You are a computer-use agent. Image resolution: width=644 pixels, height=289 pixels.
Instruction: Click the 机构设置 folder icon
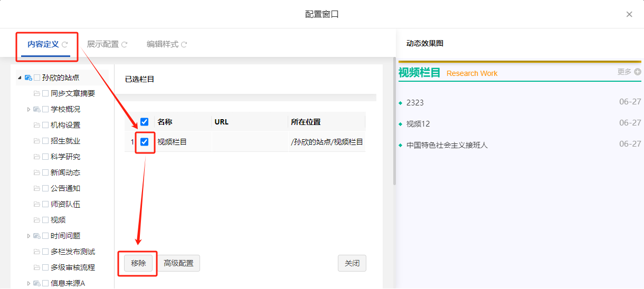click(x=37, y=125)
